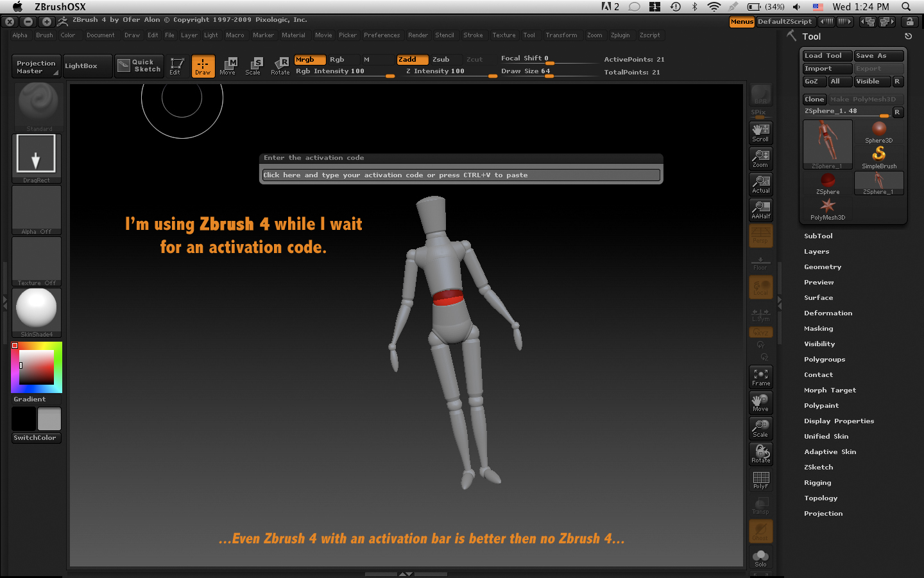
Task: Expand the Geometry section
Action: pos(823,267)
